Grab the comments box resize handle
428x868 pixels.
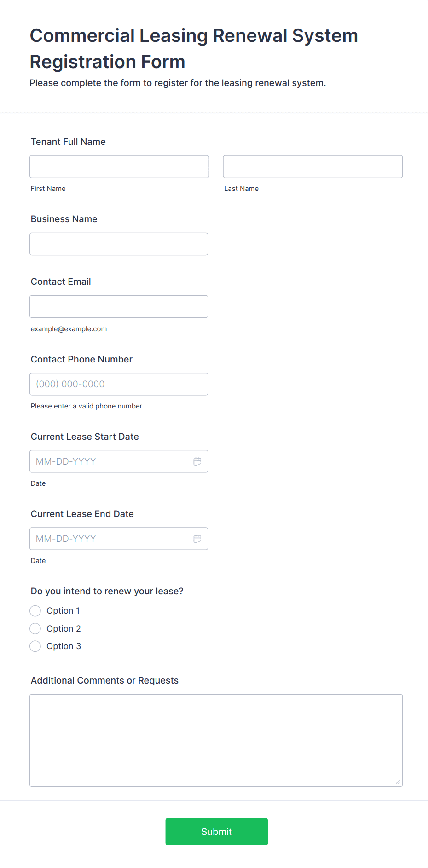[398, 782]
